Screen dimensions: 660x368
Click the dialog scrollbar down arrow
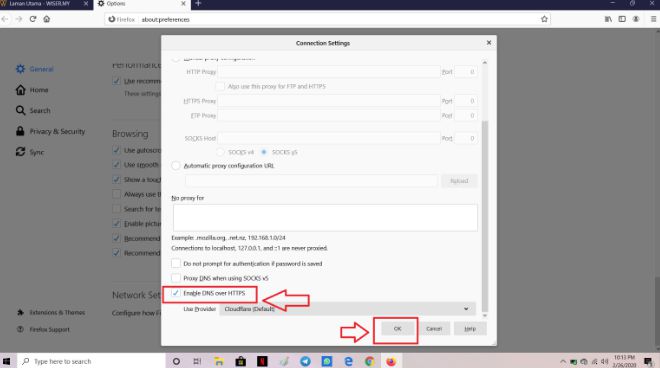pyautogui.click(x=485, y=315)
